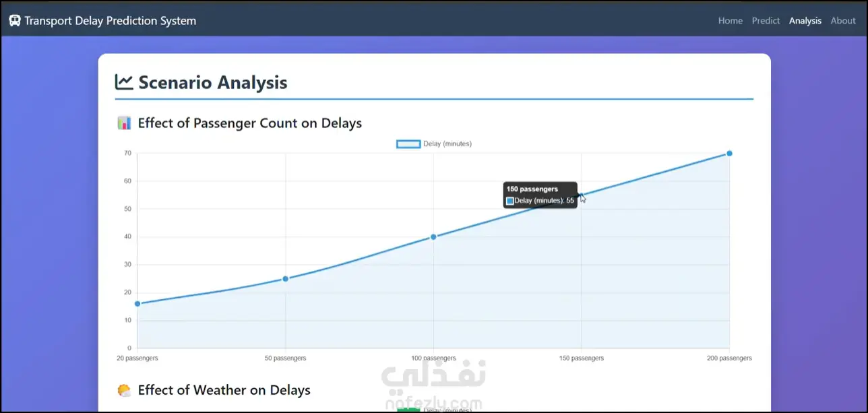
Task: Click the '20 passengers' axis label
Action: pos(137,358)
